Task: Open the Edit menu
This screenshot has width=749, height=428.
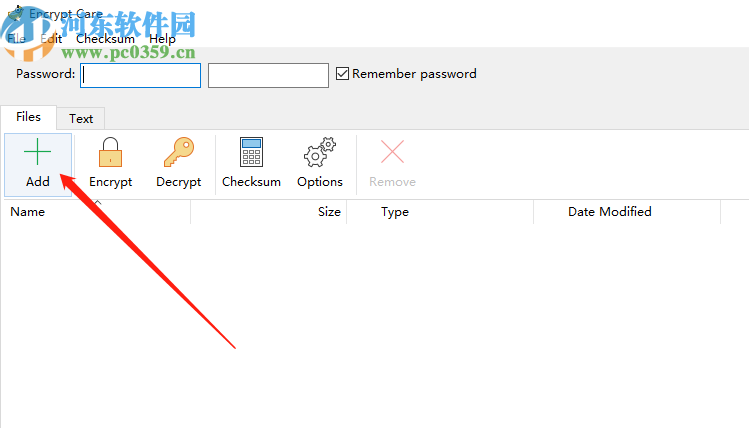Action: [x=50, y=39]
